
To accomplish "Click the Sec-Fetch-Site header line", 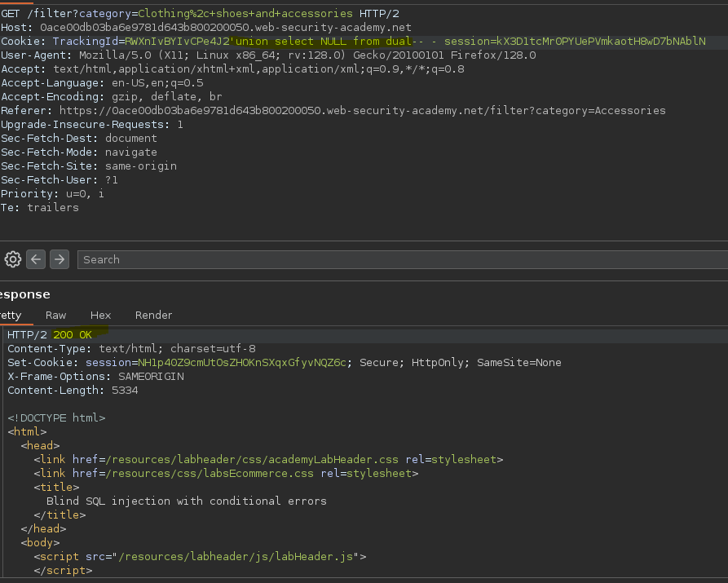I will [89, 166].
